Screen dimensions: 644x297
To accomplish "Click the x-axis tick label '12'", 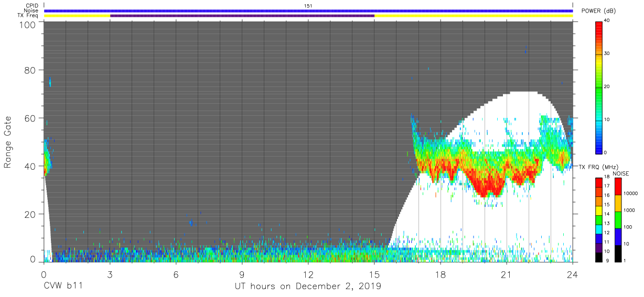I will pos(308,274).
